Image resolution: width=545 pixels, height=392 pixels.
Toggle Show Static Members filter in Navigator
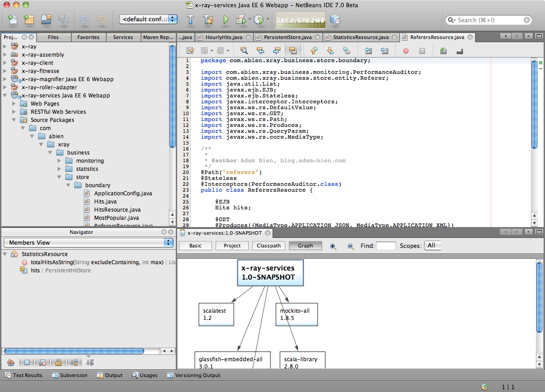(x=43, y=362)
